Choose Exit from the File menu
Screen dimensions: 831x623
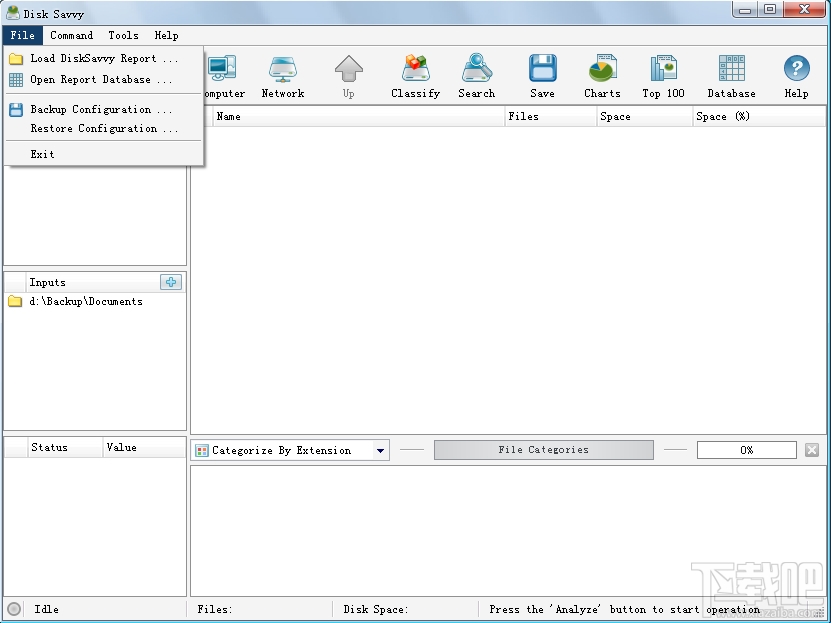[104, 154]
